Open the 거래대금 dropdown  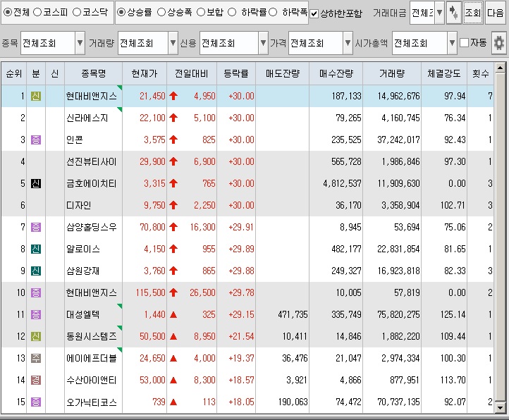[439, 13]
